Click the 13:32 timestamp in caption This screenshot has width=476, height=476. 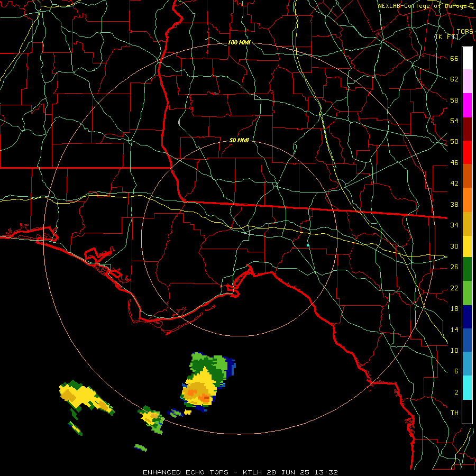tap(326, 472)
